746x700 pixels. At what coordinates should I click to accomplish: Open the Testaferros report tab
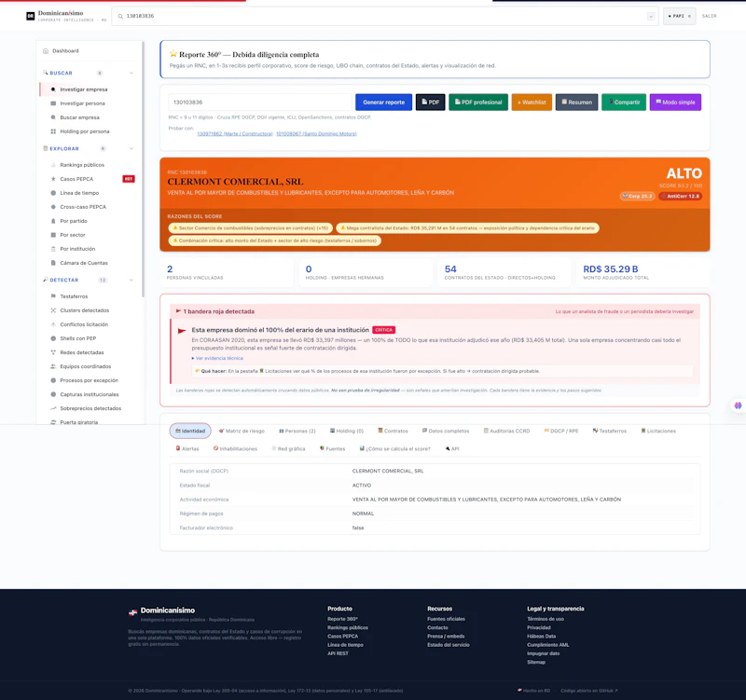[610, 431]
